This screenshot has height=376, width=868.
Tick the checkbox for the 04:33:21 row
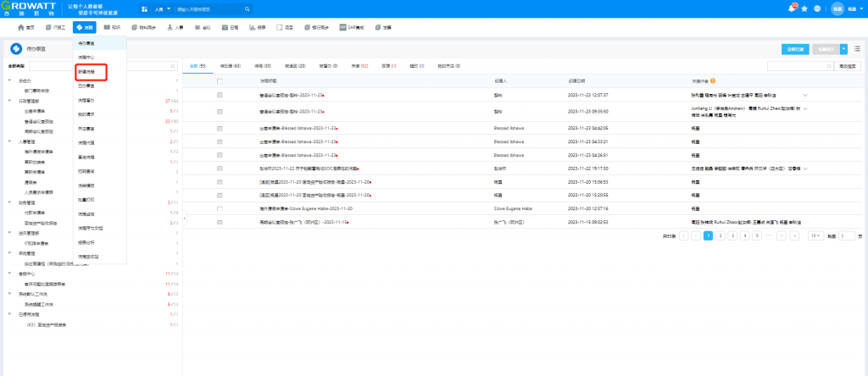click(220, 141)
